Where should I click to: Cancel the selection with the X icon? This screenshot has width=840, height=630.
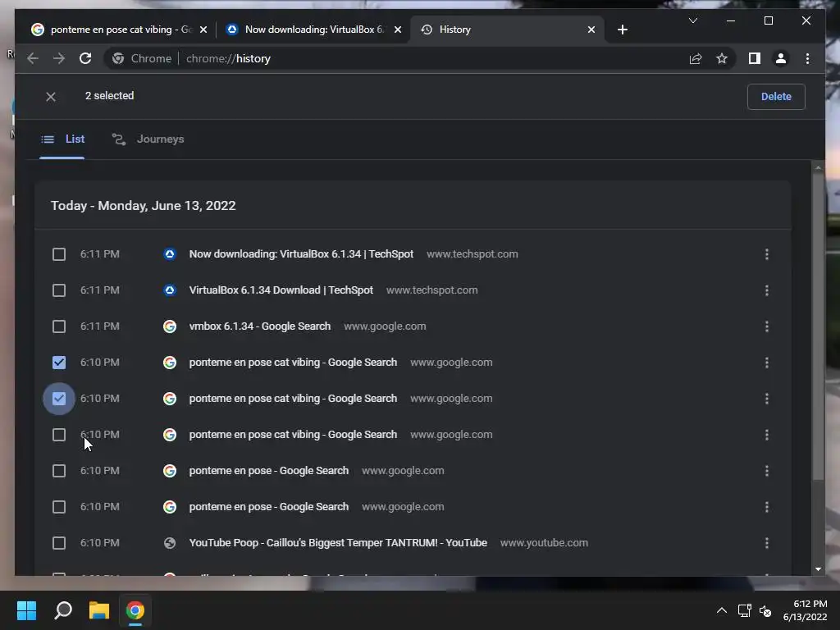[51, 97]
